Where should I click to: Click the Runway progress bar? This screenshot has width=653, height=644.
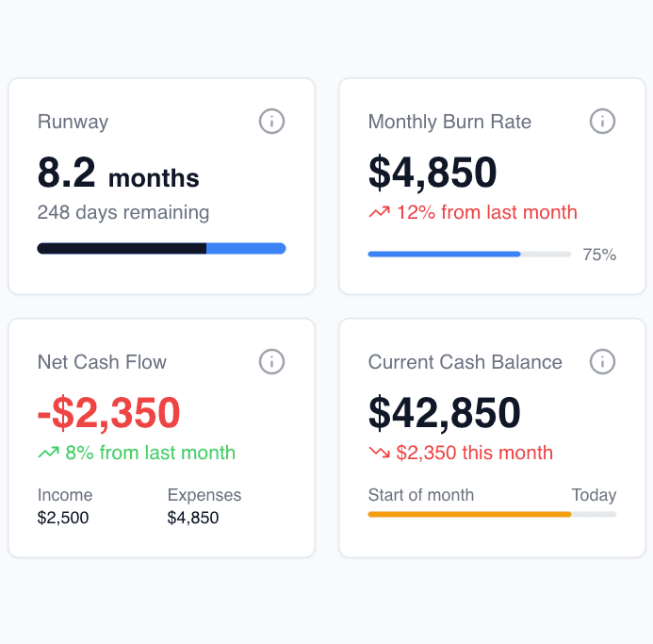[x=161, y=249]
